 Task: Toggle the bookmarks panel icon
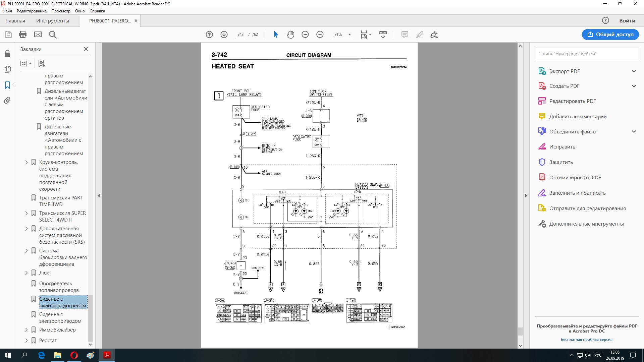[7, 85]
